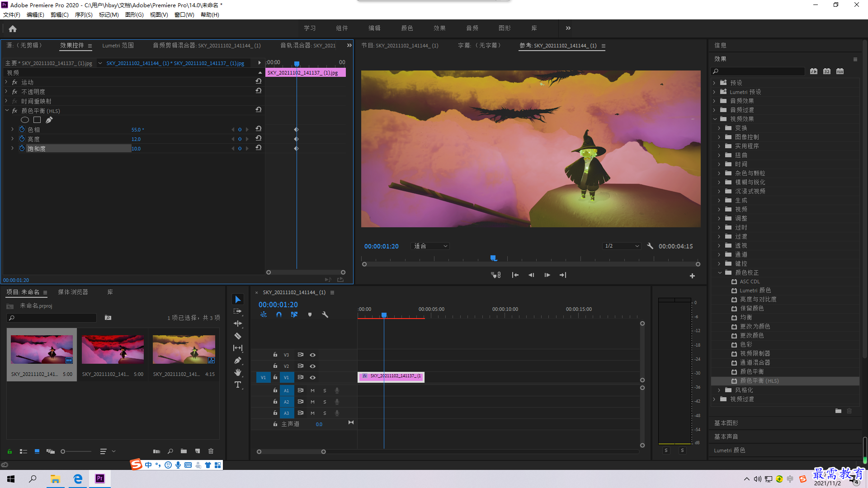Toggle stopwatch animation for 亮度
Viewport: 868px width, 488px height.
pos(22,139)
